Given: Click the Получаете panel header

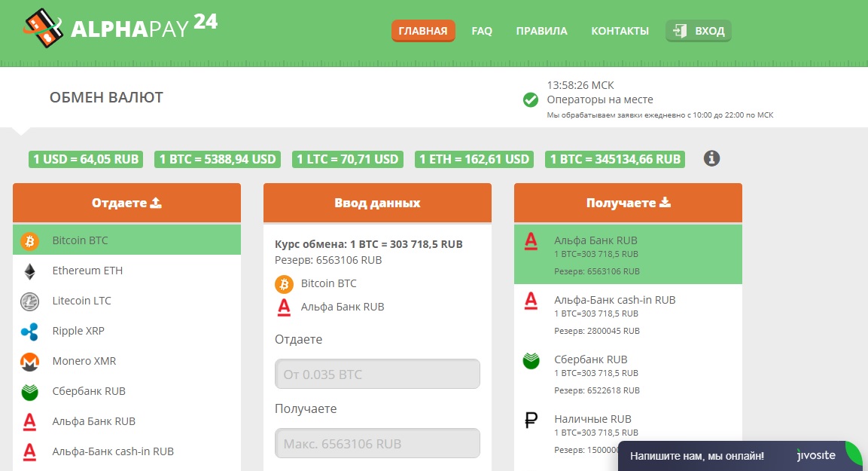Looking at the screenshot, I should pos(628,203).
